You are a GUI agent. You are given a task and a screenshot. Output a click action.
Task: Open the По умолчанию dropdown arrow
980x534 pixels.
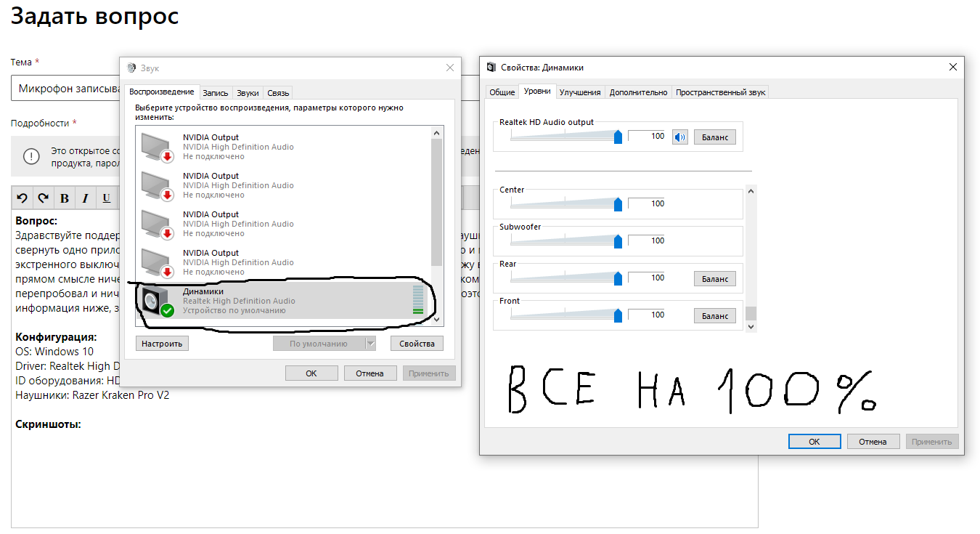370,344
